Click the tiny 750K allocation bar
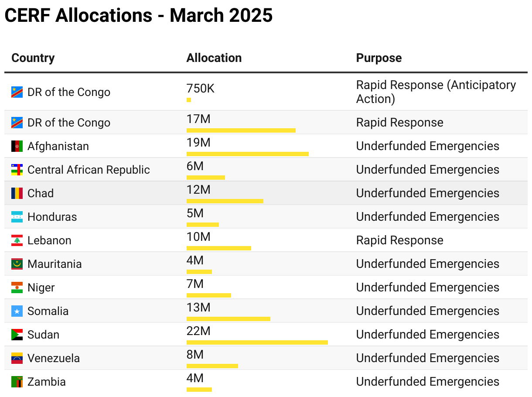This screenshot has height=397, width=532. pyautogui.click(x=189, y=100)
